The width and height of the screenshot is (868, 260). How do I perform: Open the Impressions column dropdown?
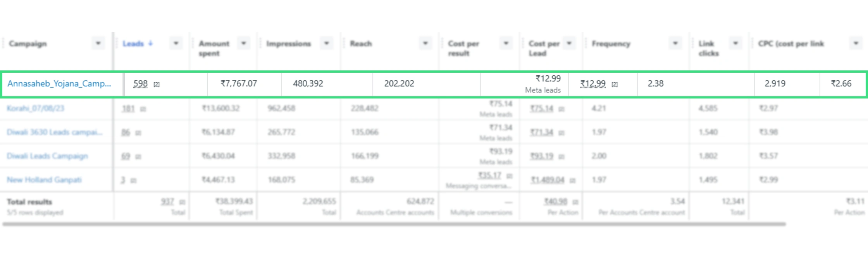click(327, 43)
